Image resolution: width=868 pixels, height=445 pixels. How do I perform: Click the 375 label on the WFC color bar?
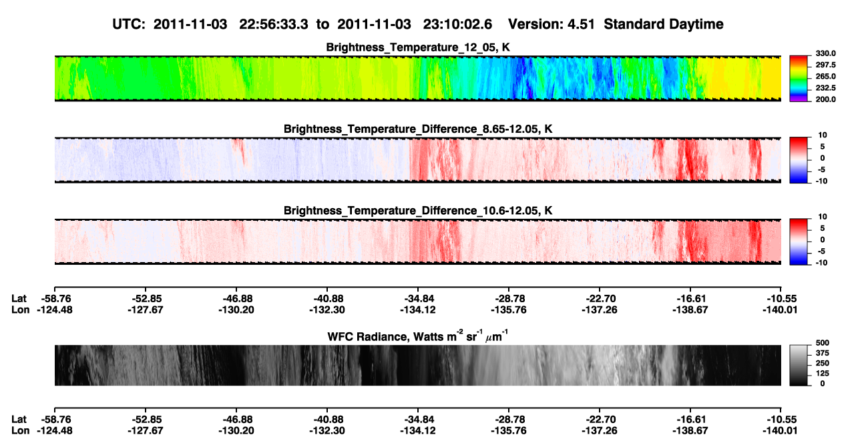(821, 353)
